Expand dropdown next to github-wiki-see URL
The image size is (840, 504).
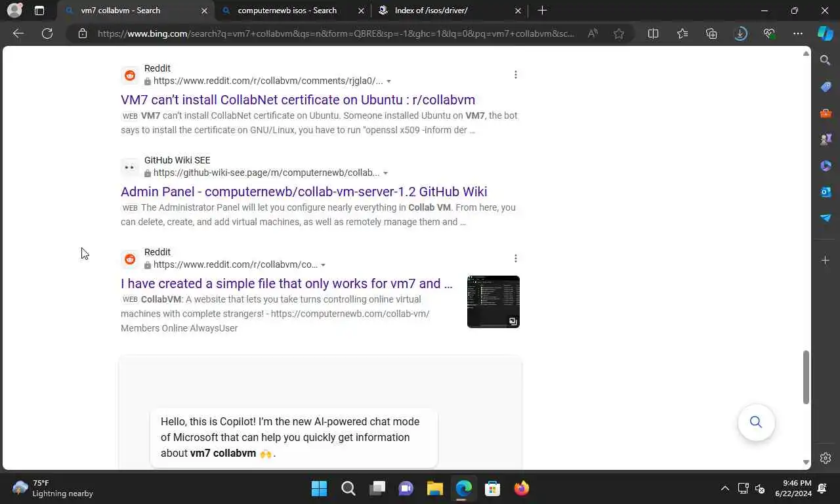tap(385, 173)
